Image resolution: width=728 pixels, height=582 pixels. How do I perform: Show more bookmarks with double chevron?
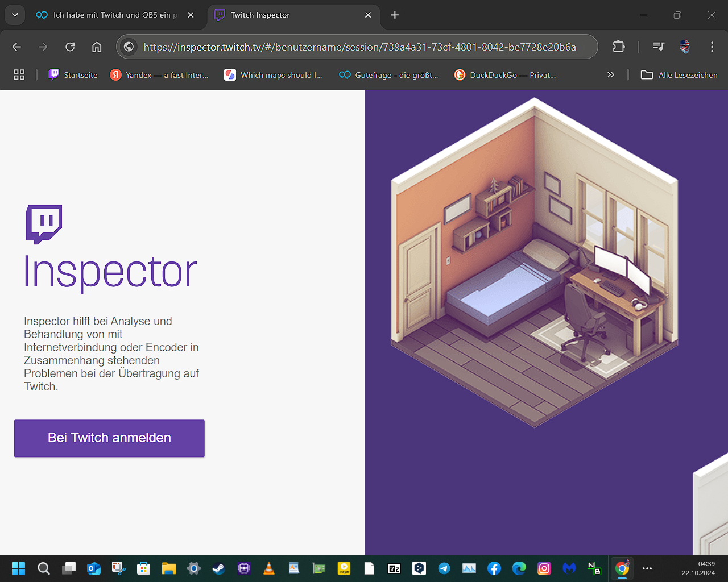pyautogui.click(x=610, y=75)
